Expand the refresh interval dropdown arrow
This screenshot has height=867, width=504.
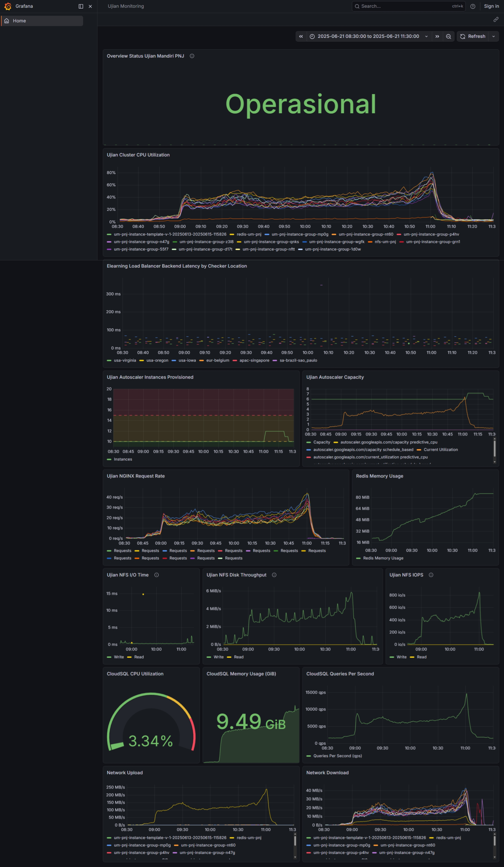[x=494, y=36]
